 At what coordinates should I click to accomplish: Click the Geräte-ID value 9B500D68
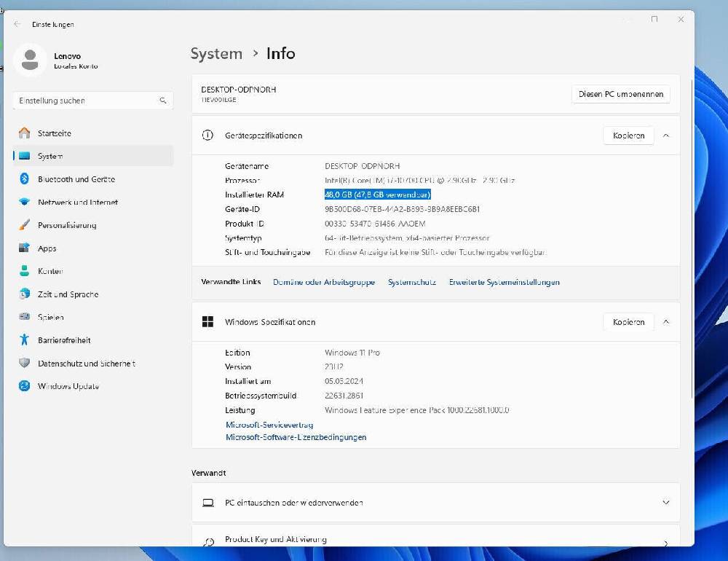click(x=402, y=209)
